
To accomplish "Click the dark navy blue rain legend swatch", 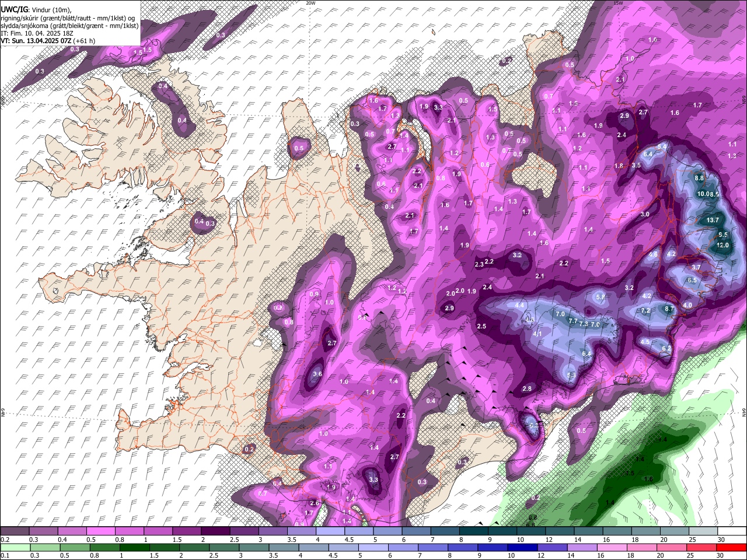I will (522, 547).
